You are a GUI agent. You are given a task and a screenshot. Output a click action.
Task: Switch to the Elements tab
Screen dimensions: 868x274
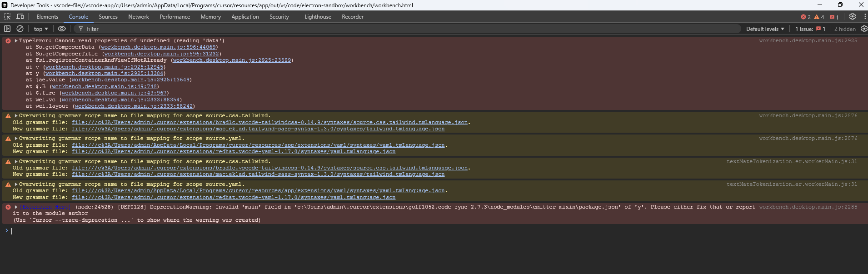coord(47,17)
